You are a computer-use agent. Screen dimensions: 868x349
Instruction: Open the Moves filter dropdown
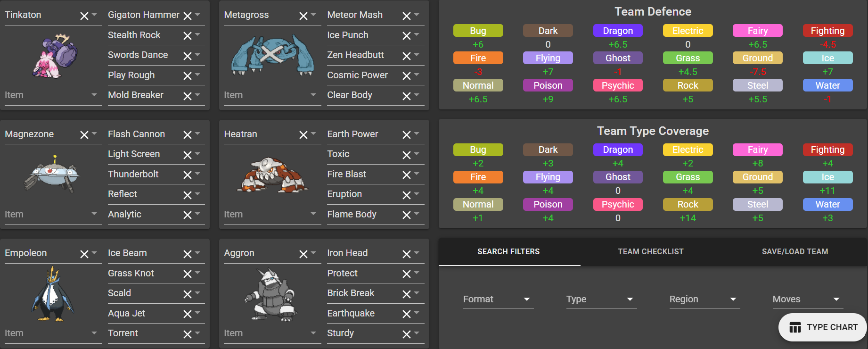[808, 299]
